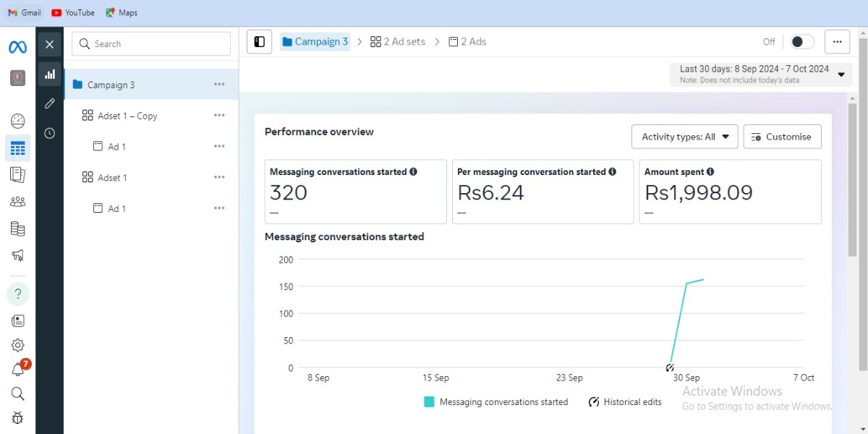Click the Customise button
Image resolution: width=868 pixels, height=434 pixels.
pyautogui.click(x=782, y=137)
